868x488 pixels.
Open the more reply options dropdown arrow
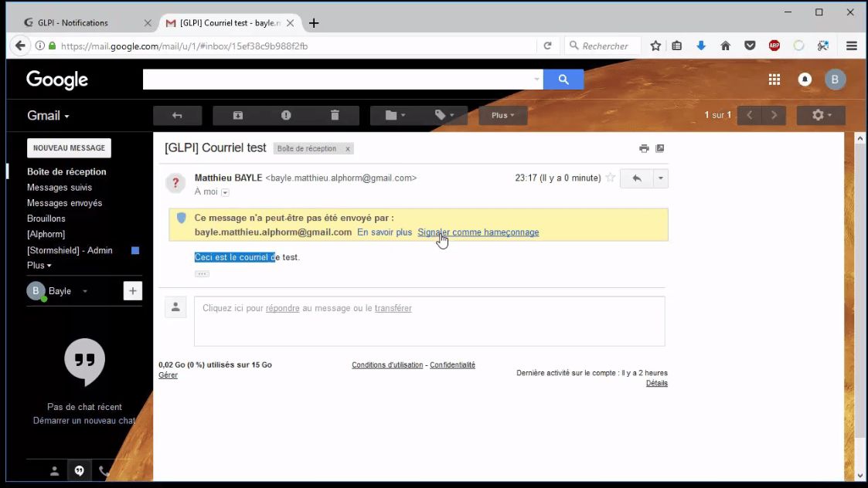click(660, 178)
